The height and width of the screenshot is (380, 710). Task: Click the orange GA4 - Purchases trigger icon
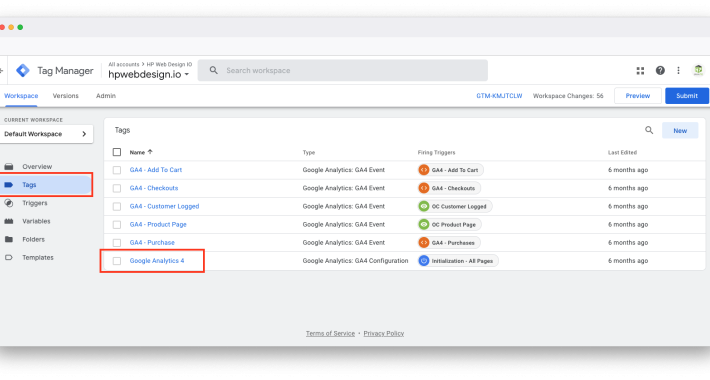(x=424, y=242)
